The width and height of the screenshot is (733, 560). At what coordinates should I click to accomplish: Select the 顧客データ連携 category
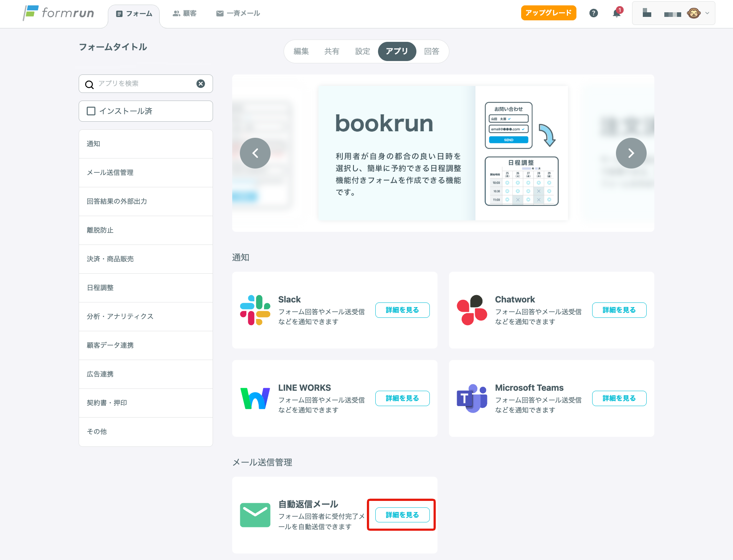point(146,345)
